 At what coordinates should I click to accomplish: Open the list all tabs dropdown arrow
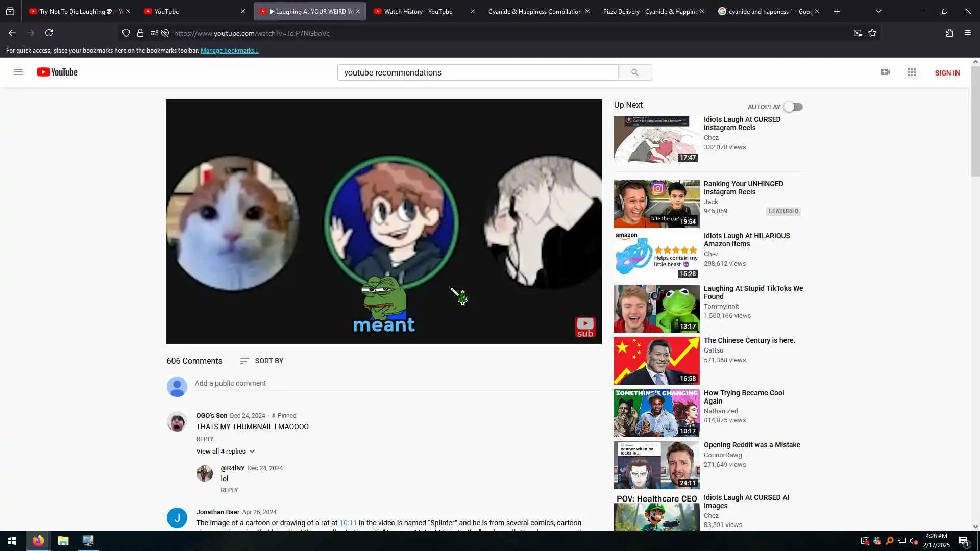(x=879, y=11)
